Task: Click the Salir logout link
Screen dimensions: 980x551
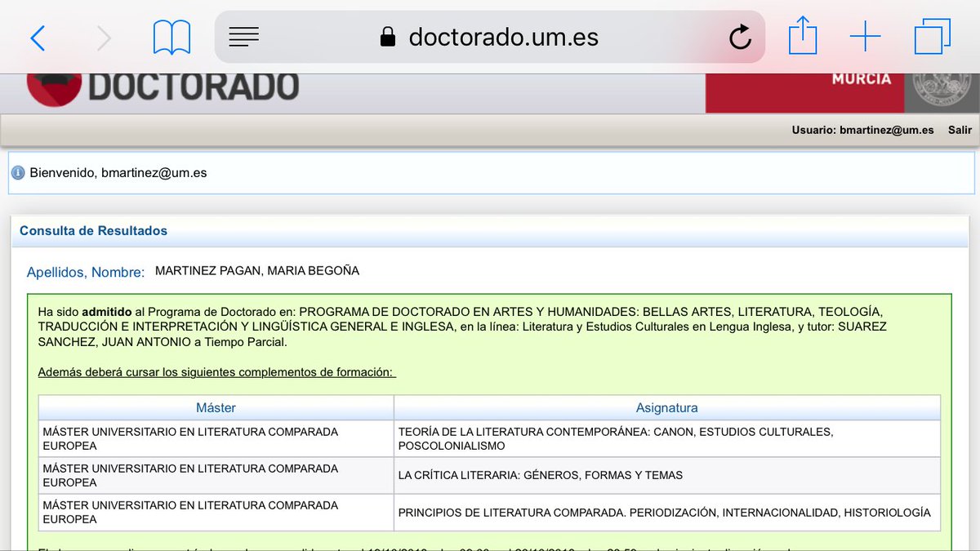Action: tap(960, 130)
